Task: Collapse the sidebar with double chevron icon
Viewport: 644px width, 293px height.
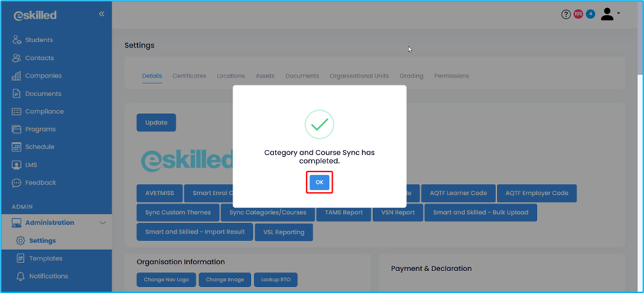Action: 102,14
